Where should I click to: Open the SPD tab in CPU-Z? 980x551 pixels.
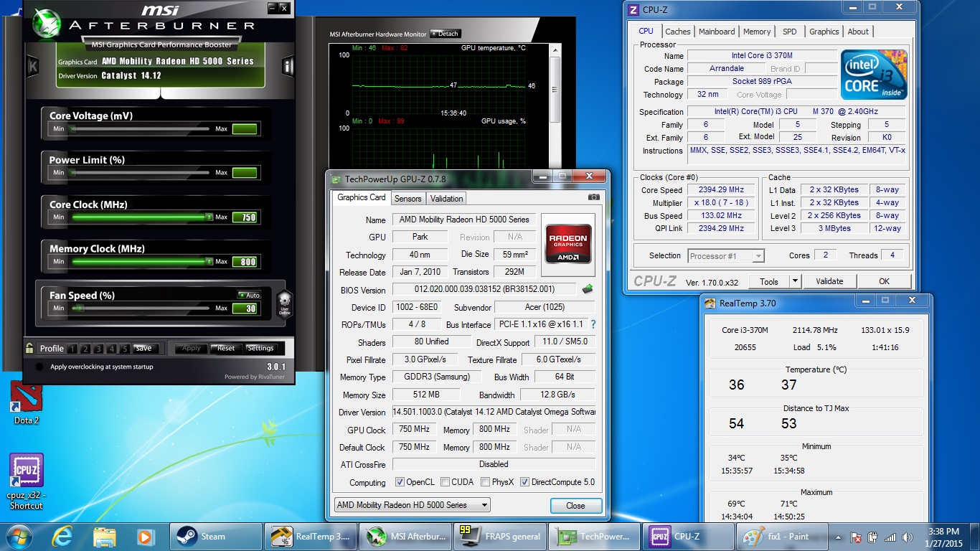[790, 32]
